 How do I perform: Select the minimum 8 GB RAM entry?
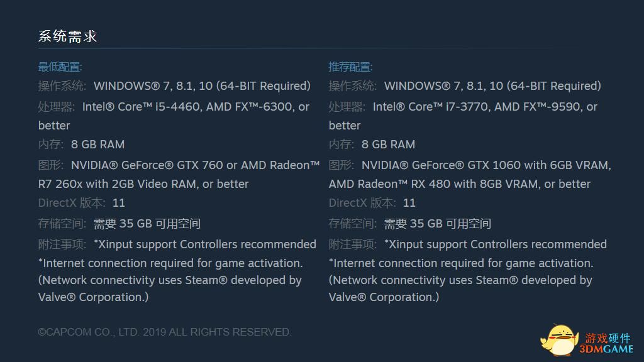click(x=97, y=145)
